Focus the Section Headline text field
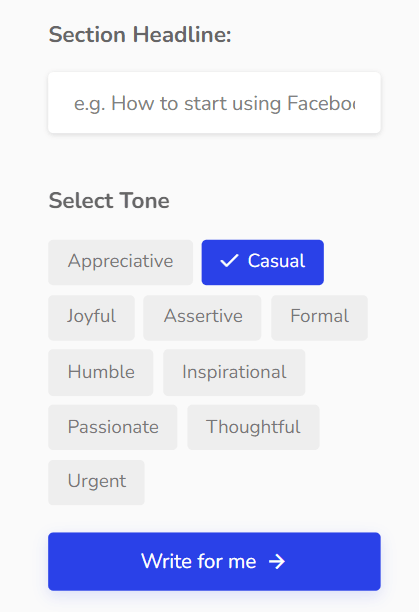420x612 pixels. pyautogui.click(x=214, y=103)
